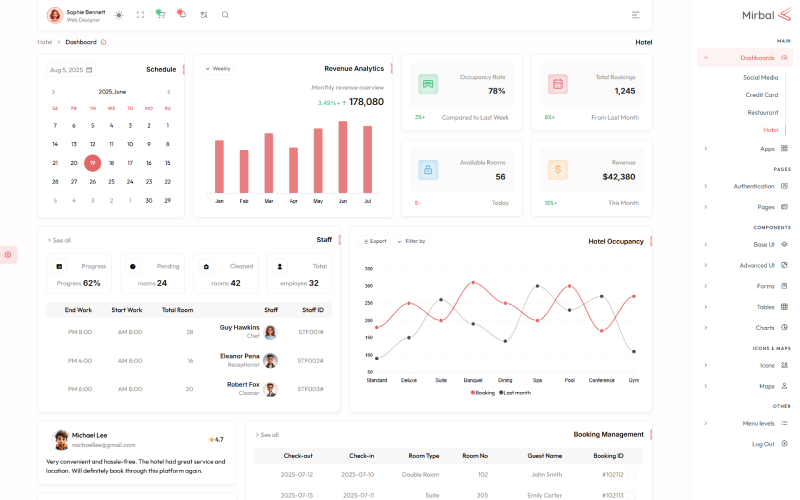Expand the Authentication sidebar section
Screen dimensions: 800x500
click(753, 186)
